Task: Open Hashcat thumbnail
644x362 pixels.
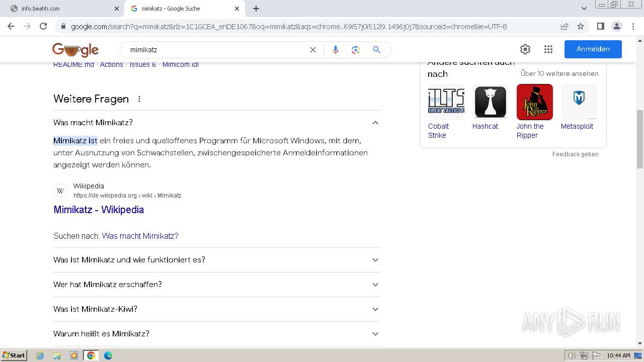Action: click(x=491, y=102)
